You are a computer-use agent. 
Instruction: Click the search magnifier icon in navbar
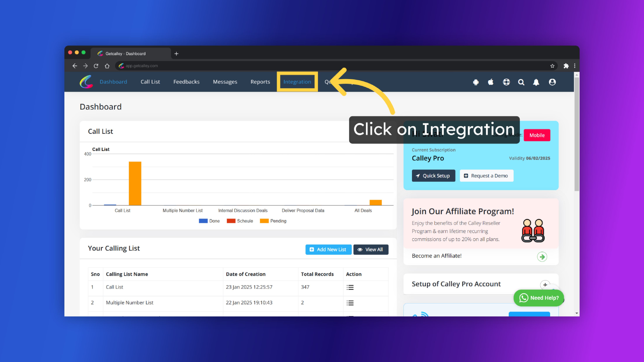(x=521, y=82)
